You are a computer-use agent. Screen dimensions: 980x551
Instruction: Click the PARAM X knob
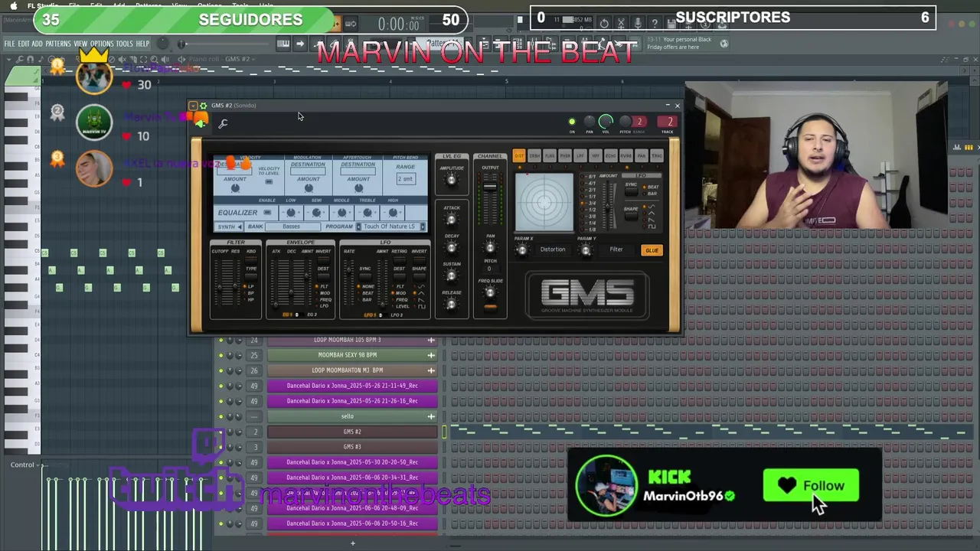coord(523,250)
